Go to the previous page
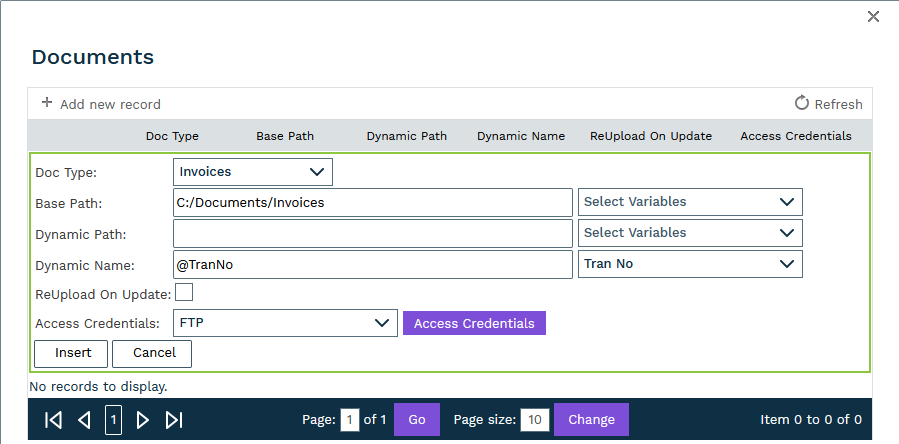 84,420
